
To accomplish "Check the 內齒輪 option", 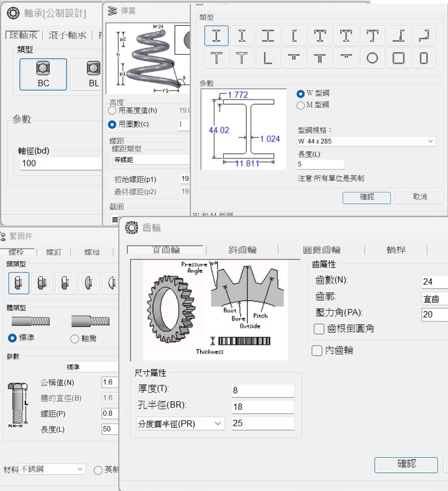I will coord(317,351).
